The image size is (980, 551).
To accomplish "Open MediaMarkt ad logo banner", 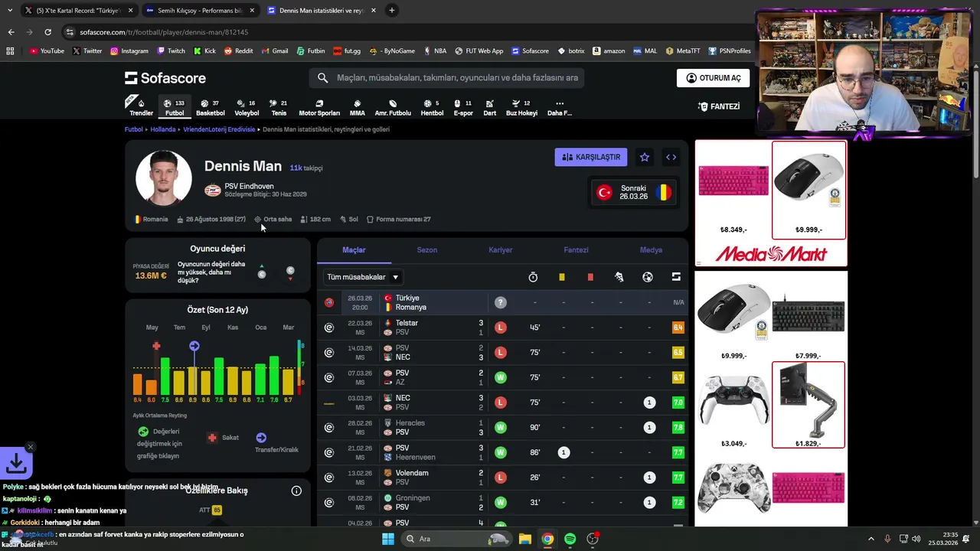I will [x=771, y=254].
